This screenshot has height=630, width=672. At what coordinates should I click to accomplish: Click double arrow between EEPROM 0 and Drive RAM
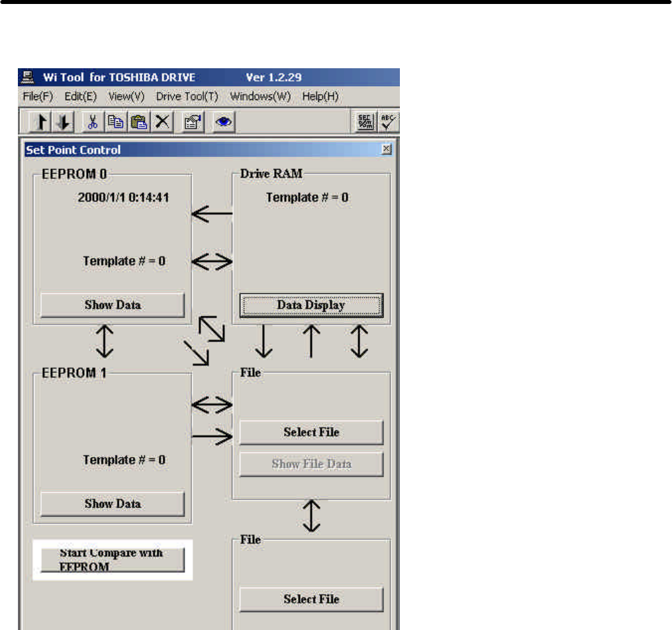[212, 262]
